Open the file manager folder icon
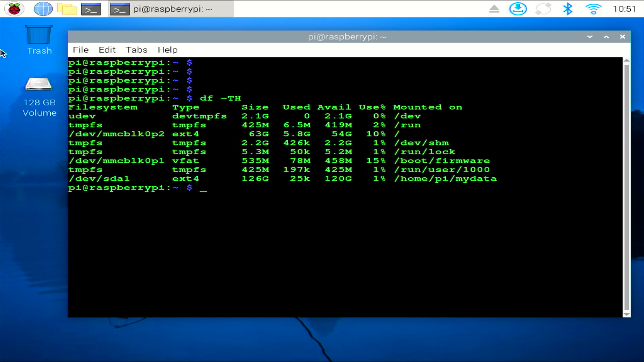This screenshot has height=362, width=644. [x=67, y=9]
